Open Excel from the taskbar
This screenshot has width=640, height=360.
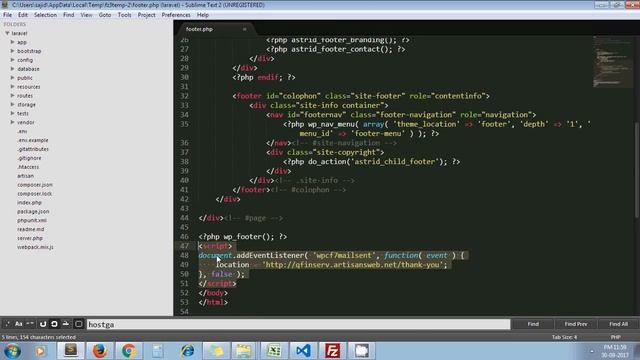click(274, 351)
